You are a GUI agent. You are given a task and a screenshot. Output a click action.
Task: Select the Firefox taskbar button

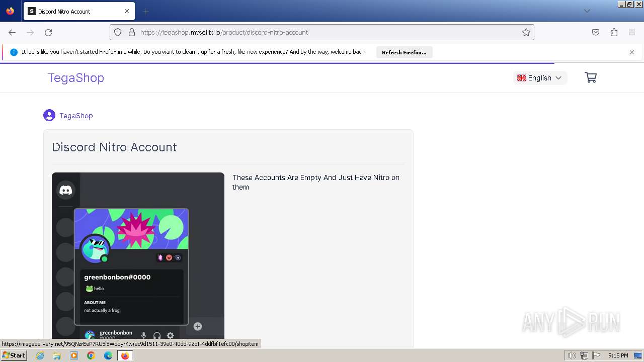[x=125, y=355]
